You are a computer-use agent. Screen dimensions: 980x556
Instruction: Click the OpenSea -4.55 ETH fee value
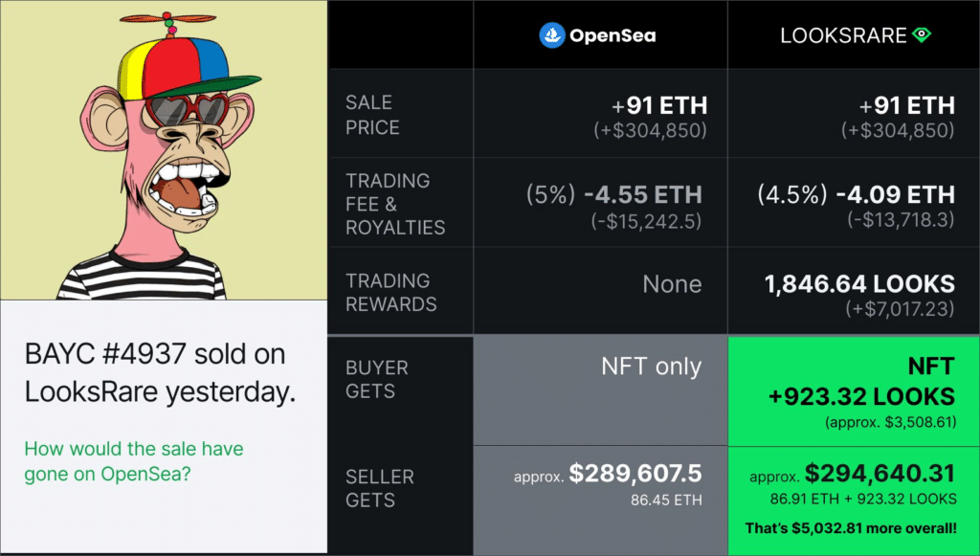642,194
